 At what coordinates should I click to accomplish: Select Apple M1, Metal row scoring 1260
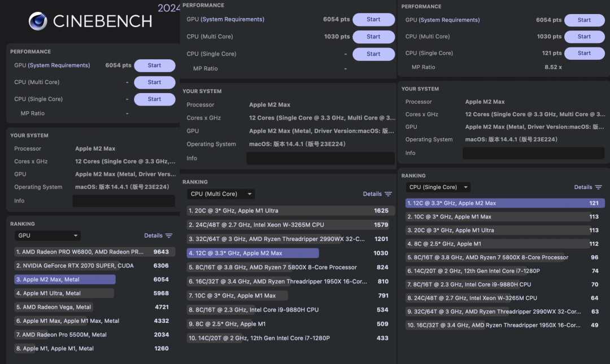(x=94, y=348)
